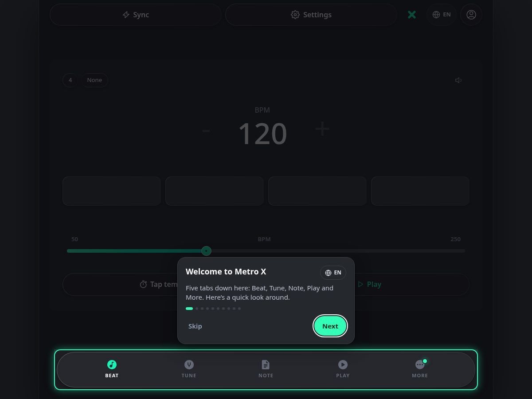Open the More tab
Viewport: 532px width, 399px height.
pos(420,369)
